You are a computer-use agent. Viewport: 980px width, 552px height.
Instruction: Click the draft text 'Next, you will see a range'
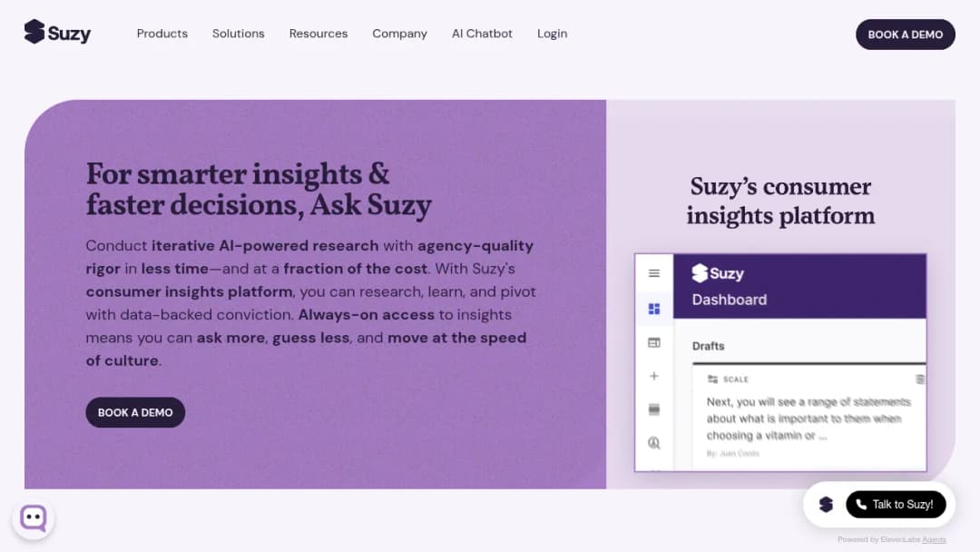coord(808,419)
